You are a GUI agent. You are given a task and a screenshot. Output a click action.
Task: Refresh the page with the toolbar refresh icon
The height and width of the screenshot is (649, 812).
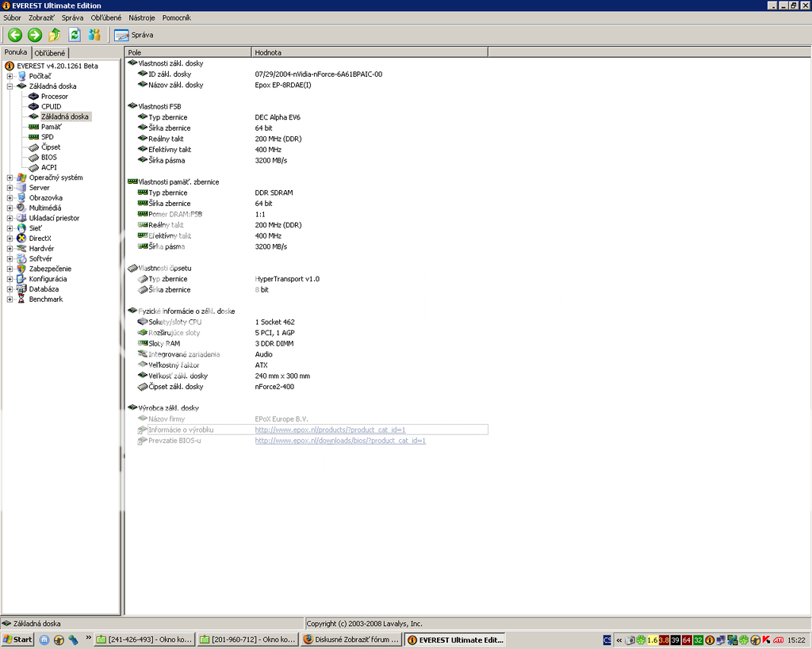pyautogui.click(x=75, y=35)
